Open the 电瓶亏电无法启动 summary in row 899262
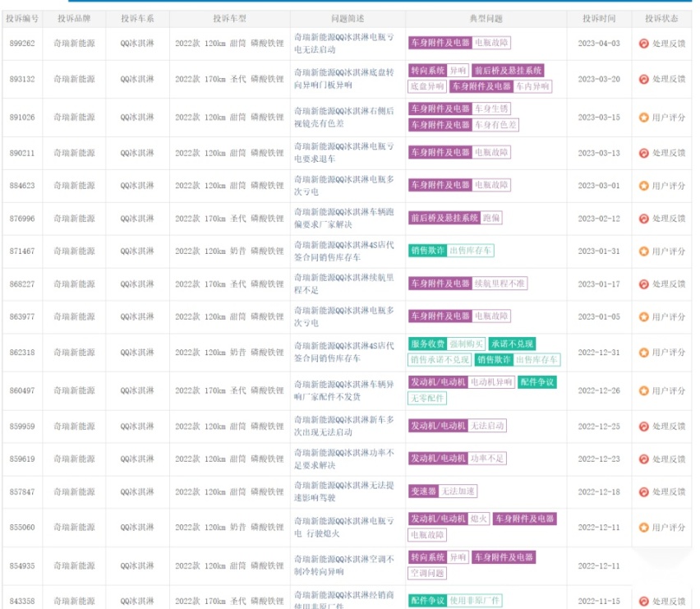This screenshot has width=700, height=609. coord(343,44)
